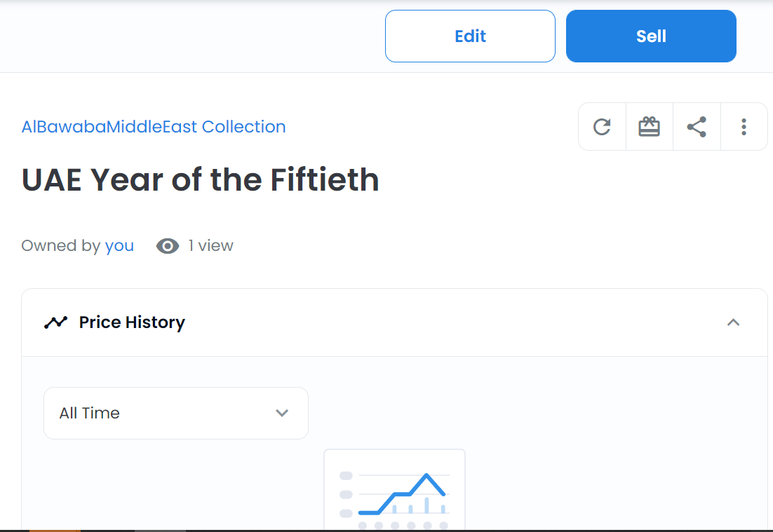
Task: Click the Price History trend line icon
Action: [x=55, y=322]
